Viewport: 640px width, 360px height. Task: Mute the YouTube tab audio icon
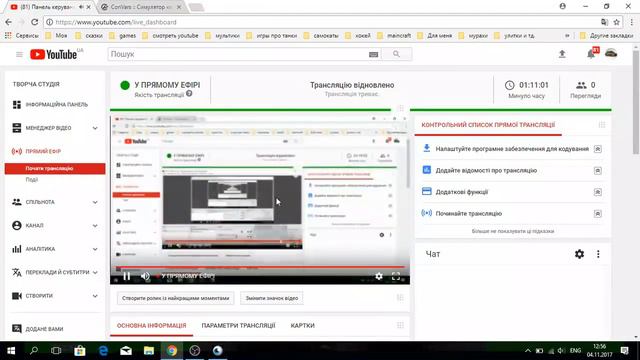pos(81,7)
